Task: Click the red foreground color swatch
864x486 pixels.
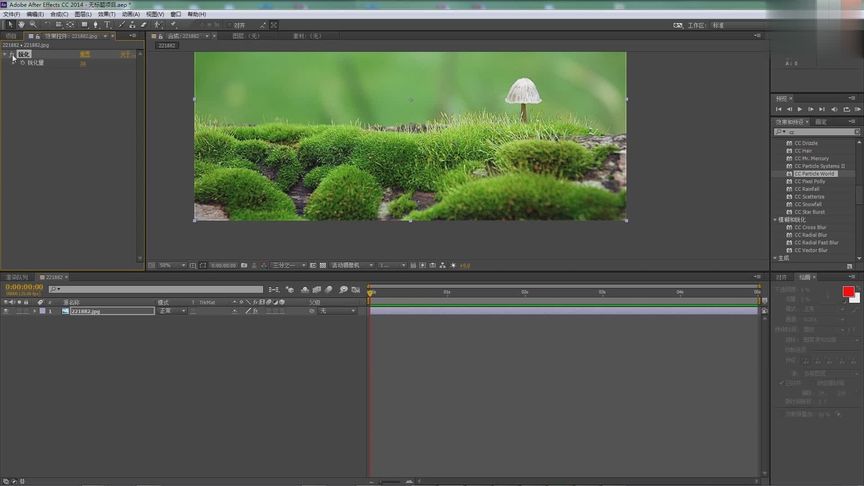Action: click(x=848, y=291)
